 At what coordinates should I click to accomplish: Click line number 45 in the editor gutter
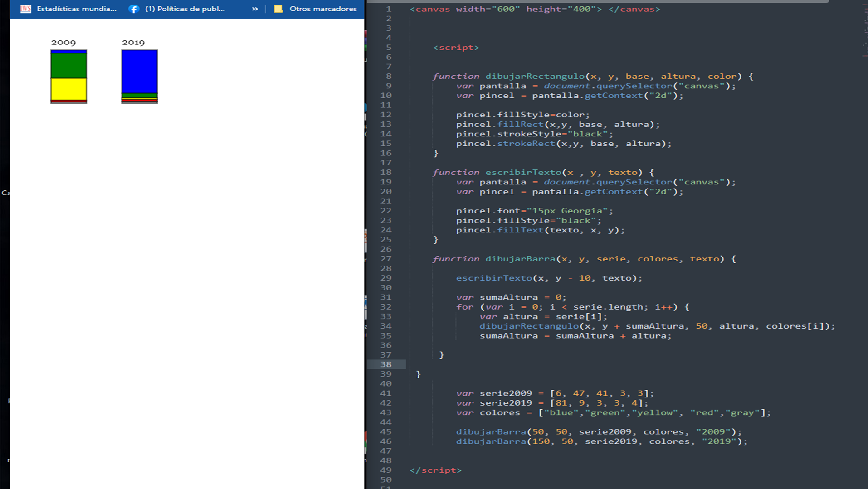coord(386,432)
